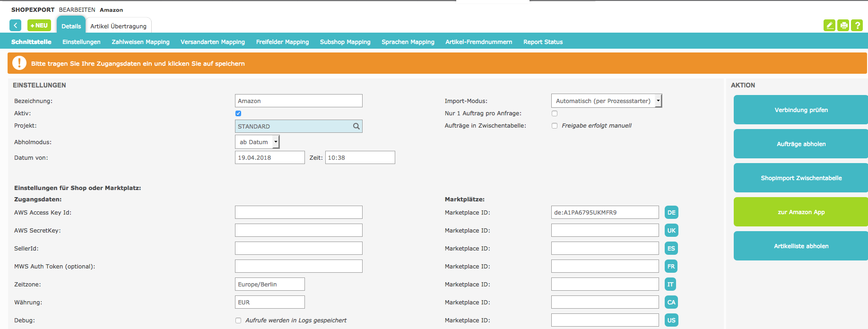Open Zahlweisen Mapping menu item
This screenshot has height=329, width=868.
(x=140, y=42)
